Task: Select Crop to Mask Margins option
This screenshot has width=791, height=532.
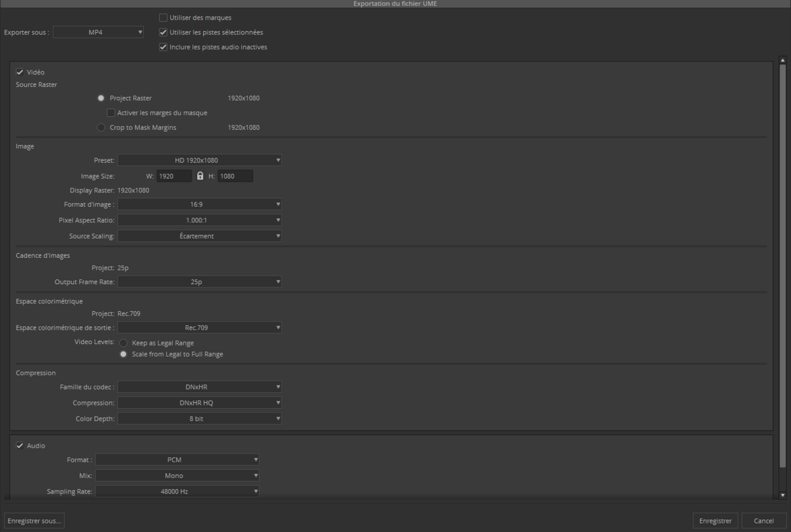Action: (101, 127)
